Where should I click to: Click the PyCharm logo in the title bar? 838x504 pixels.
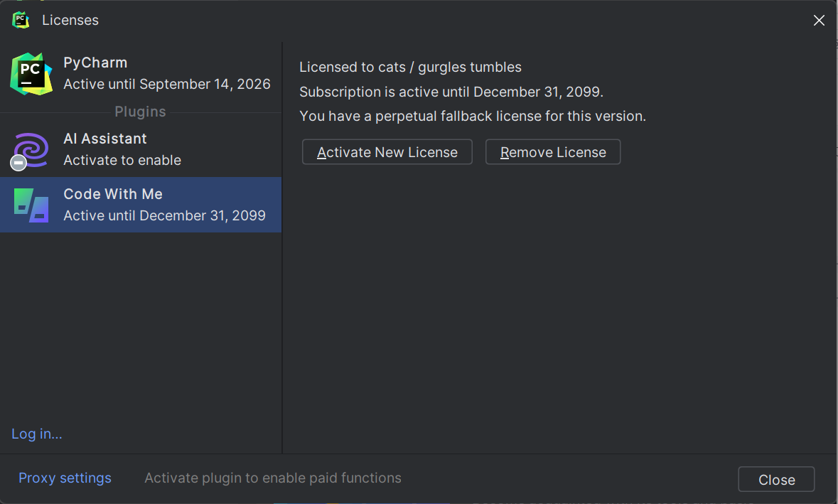tap(21, 20)
